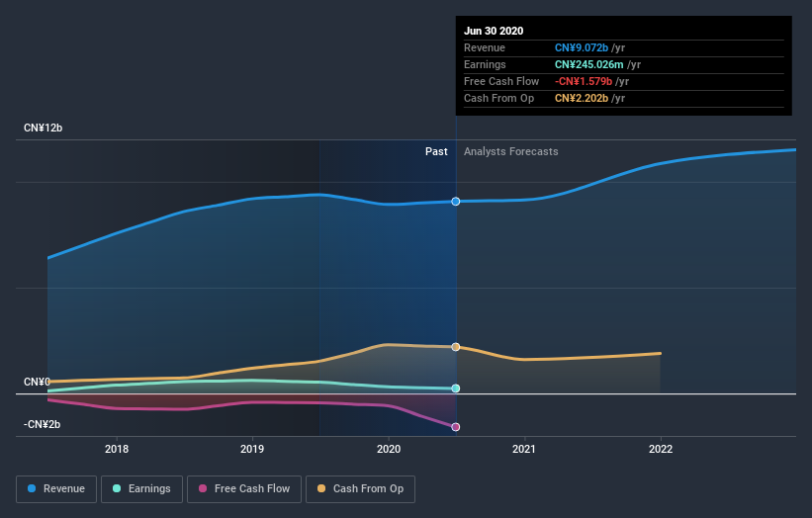Click the orange Cash From Op data point
This screenshot has height=518, width=812.
click(456, 347)
